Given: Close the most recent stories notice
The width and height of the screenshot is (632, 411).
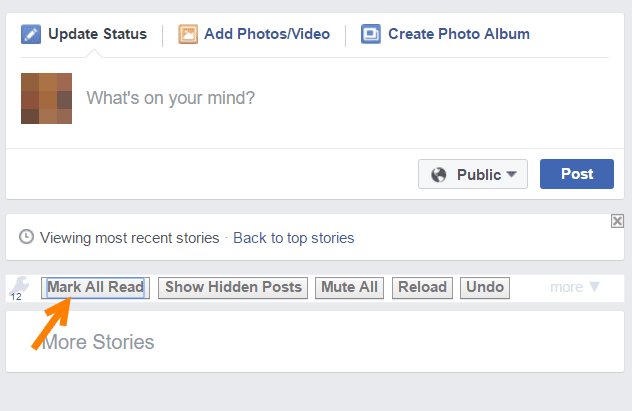Looking at the screenshot, I should [x=617, y=221].
